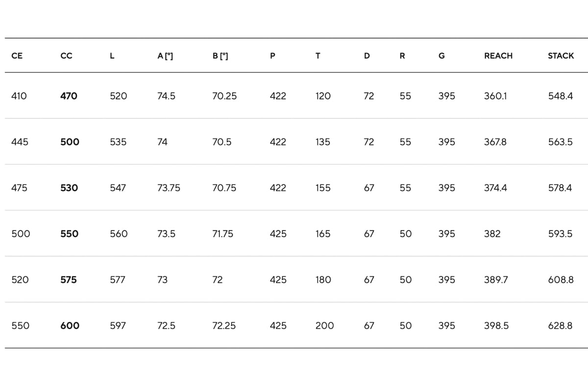Click the stack value 628.8
This screenshot has height=392, width=588.
click(560, 325)
